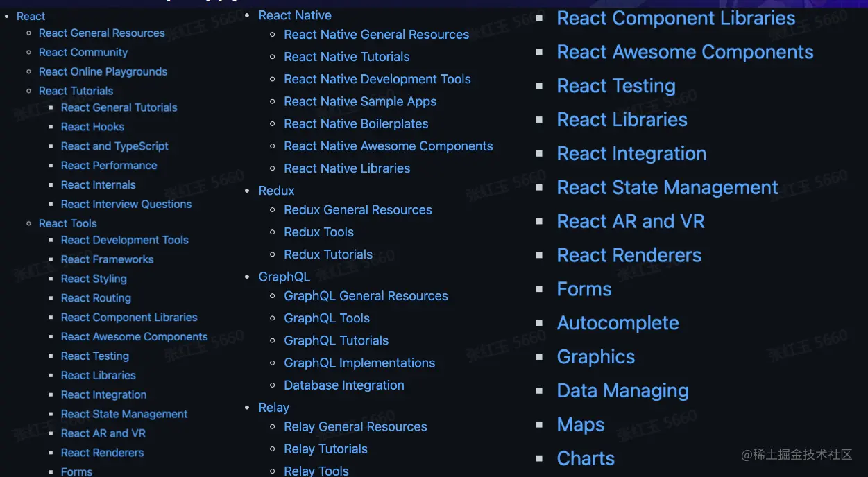The height and width of the screenshot is (477, 868).
Task: Open small-font React State Management under React Tools
Action: point(124,415)
